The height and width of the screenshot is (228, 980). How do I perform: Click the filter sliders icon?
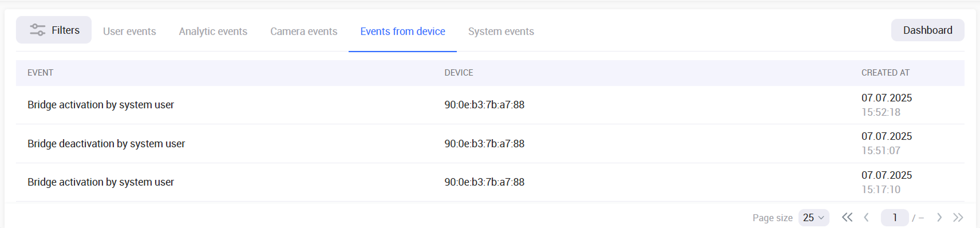tap(38, 30)
